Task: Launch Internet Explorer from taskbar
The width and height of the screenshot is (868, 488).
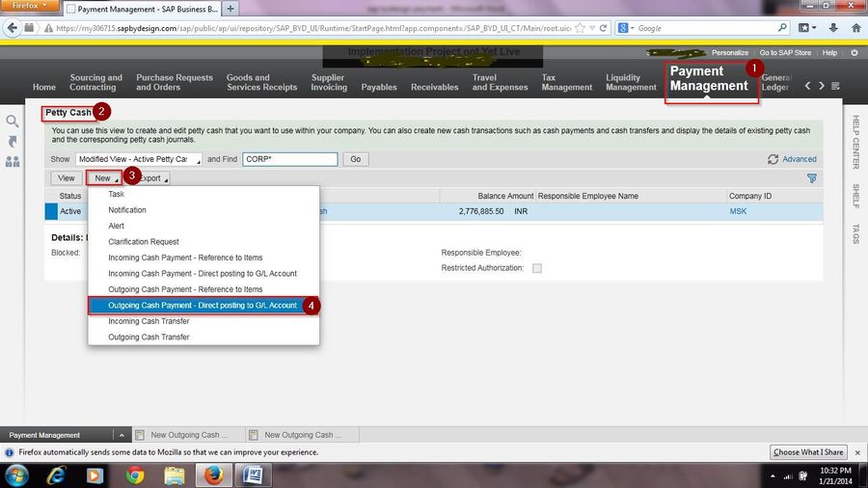Action: [x=56, y=475]
